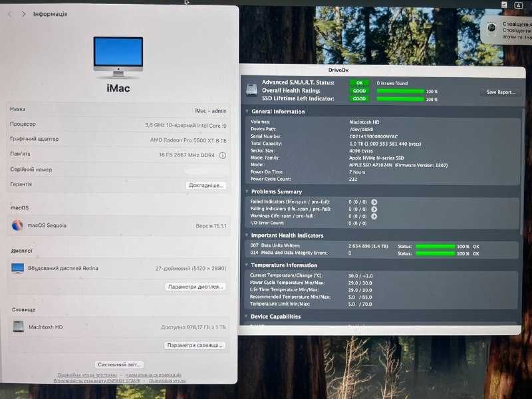The height and width of the screenshot is (399, 532).
Task: Click the notification banner
Action: tap(506, 30)
